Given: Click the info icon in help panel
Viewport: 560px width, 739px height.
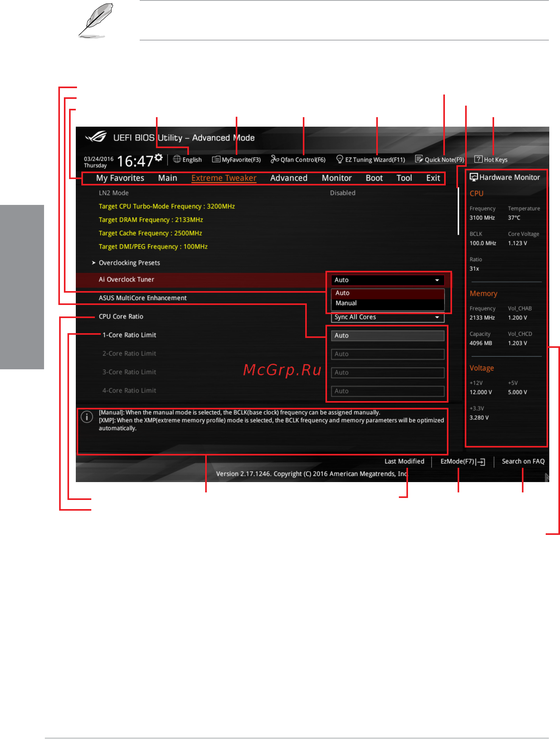Looking at the screenshot, I should pyautogui.click(x=87, y=417).
